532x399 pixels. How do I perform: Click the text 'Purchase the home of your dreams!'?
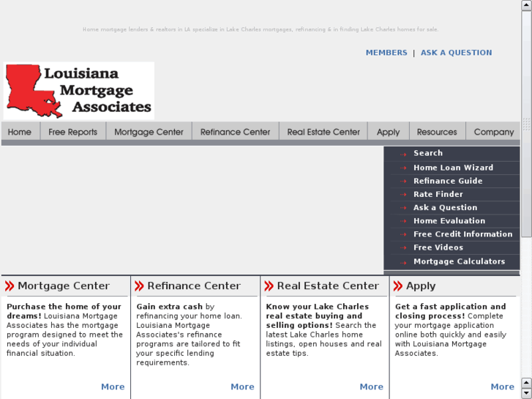pos(64,311)
